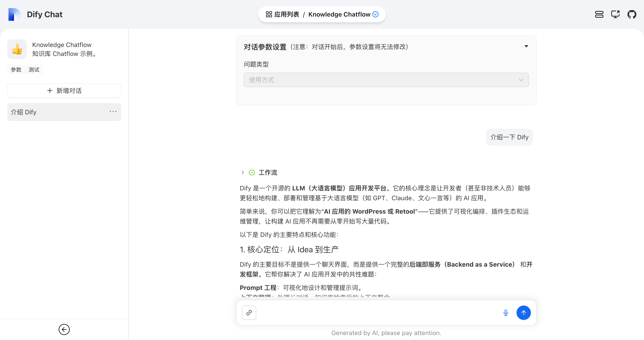The width and height of the screenshot is (644, 340).
Task: Open the Knowledge Chatflow app switcher arrow
Action: (x=375, y=14)
